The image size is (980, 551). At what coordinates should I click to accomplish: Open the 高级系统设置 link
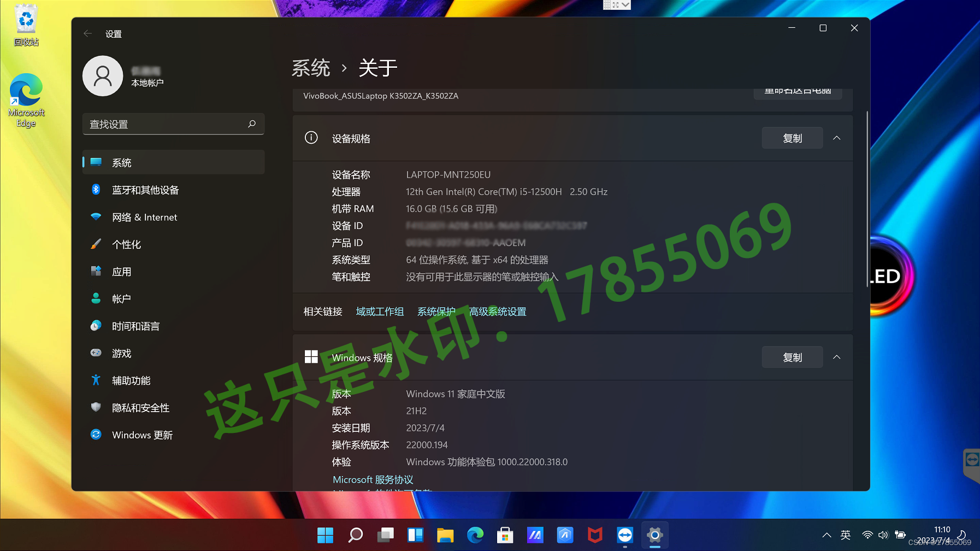click(498, 312)
